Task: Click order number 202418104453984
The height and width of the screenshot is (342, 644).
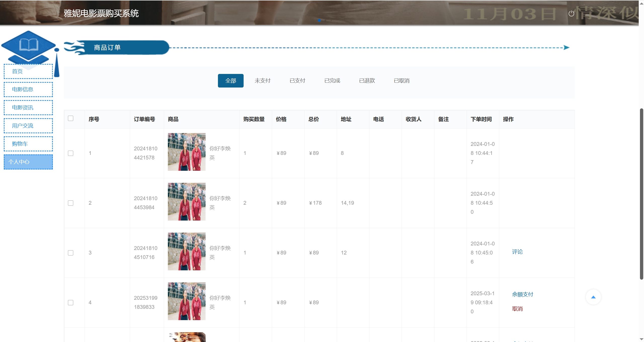Action: pyautogui.click(x=146, y=203)
